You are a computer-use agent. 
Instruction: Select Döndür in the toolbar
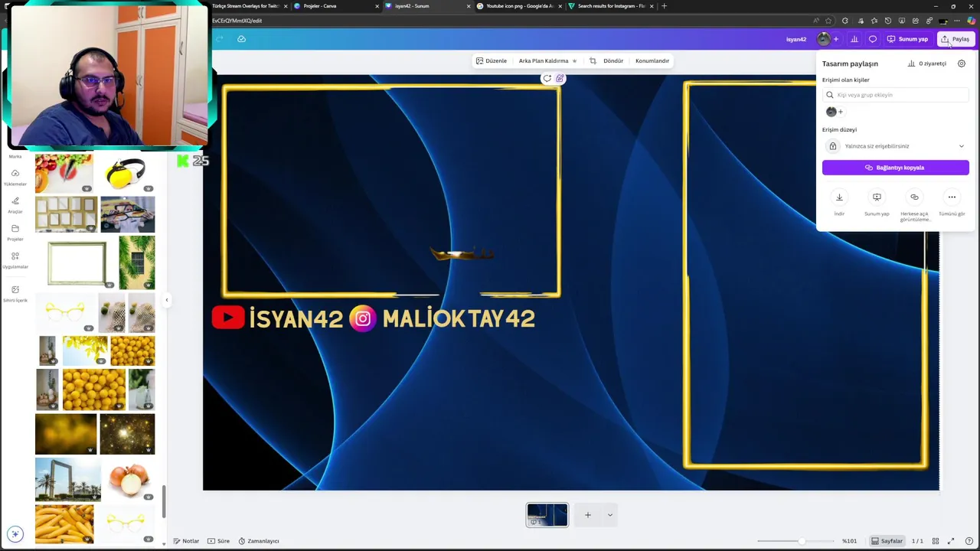click(x=613, y=60)
